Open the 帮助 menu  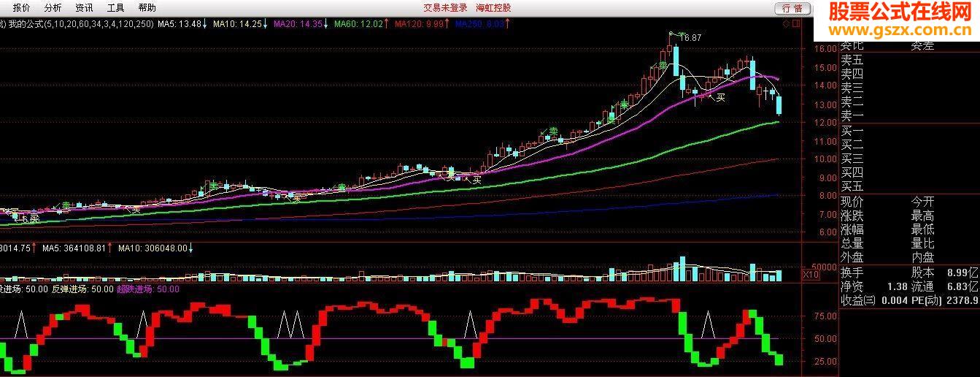click(147, 8)
